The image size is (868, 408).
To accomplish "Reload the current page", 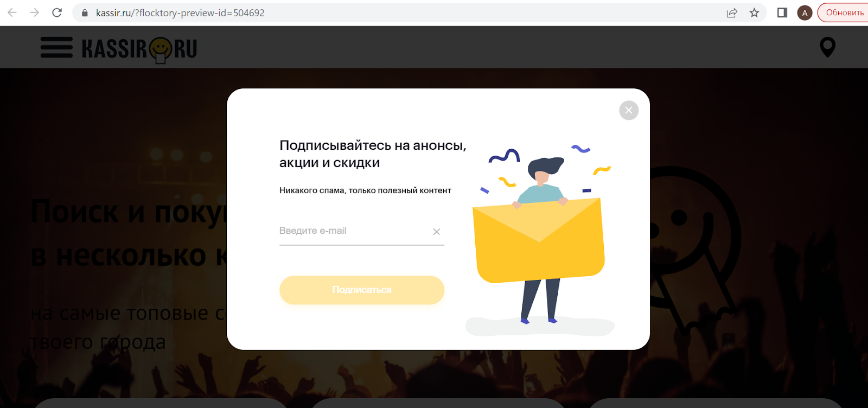I will pos(57,12).
